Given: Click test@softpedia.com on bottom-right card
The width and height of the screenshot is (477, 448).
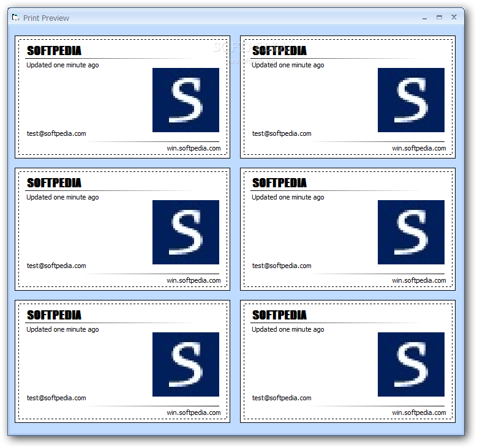Looking at the screenshot, I should point(282,398).
